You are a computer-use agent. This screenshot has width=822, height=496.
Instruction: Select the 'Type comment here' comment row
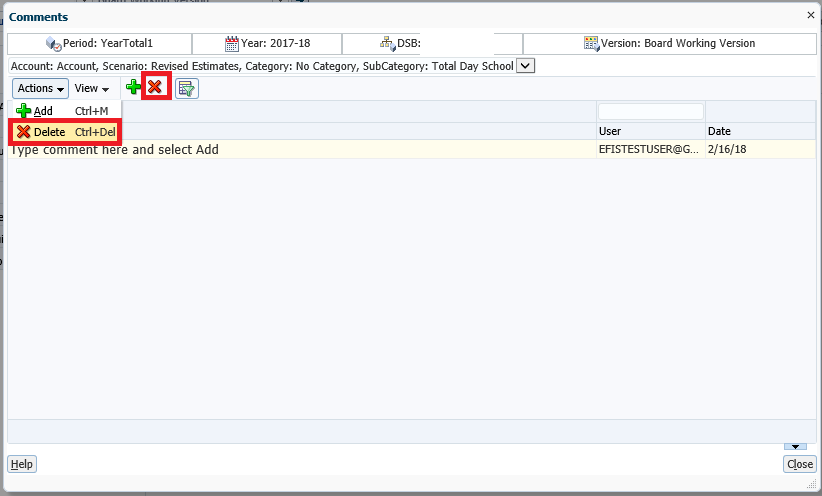click(300, 149)
